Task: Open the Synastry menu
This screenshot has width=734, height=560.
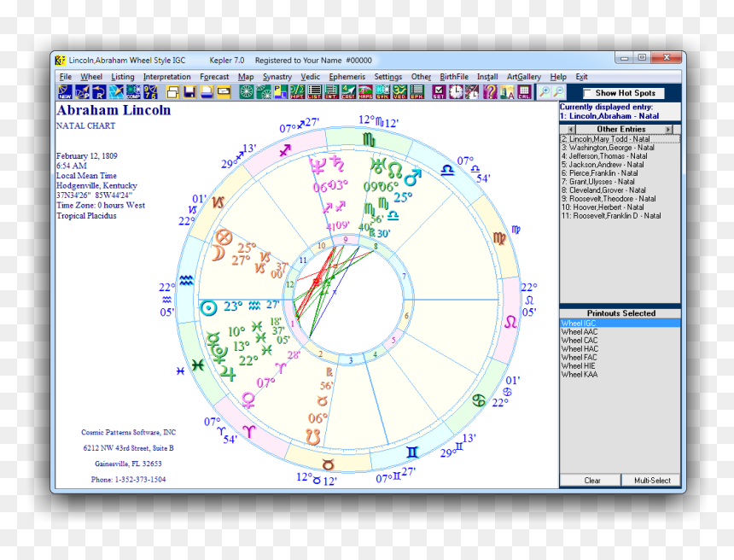Action: pos(277,77)
